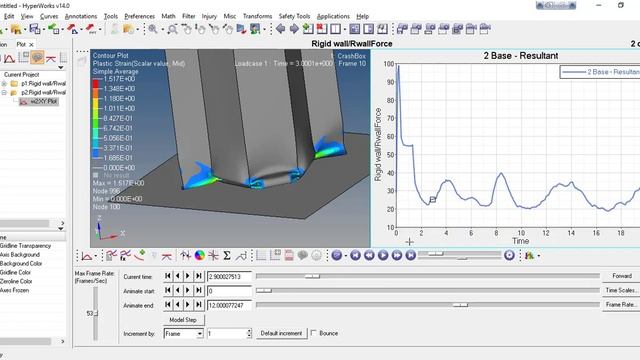Open the Curves menu
The image size is (640, 360).
point(49,16)
